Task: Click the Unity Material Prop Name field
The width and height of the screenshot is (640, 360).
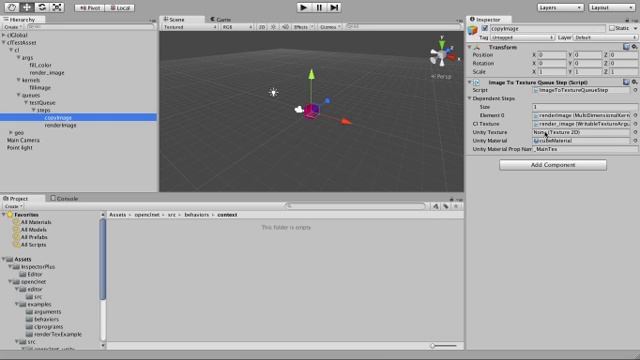Action: tap(585, 149)
